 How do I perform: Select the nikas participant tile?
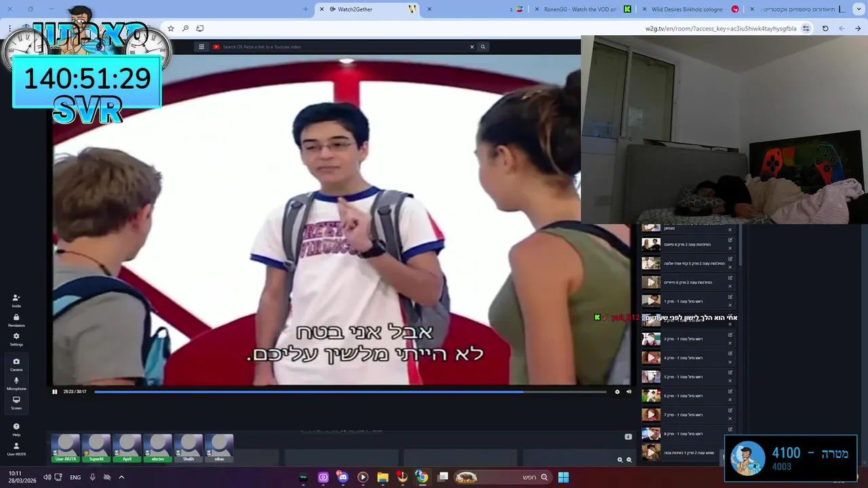click(219, 449)
